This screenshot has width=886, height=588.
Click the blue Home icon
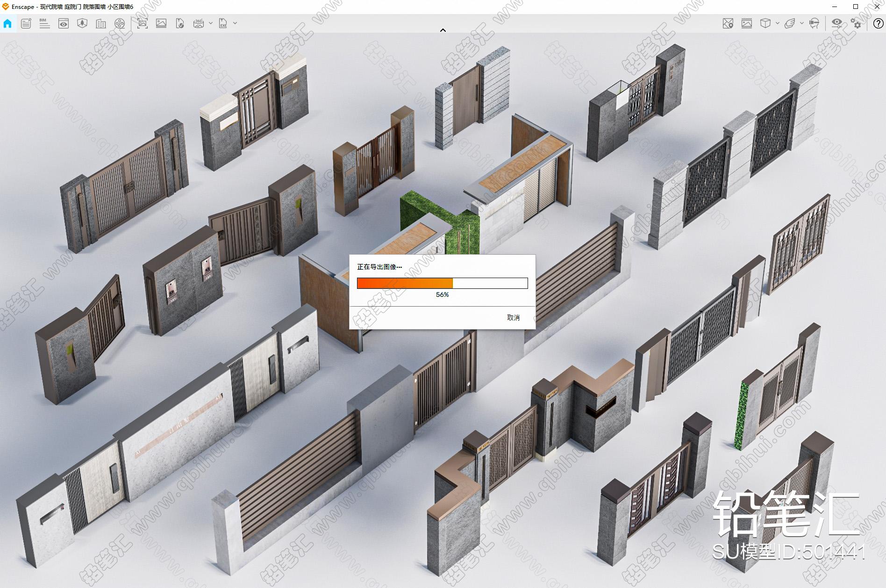pyautogui.click(x=7, y=23)
